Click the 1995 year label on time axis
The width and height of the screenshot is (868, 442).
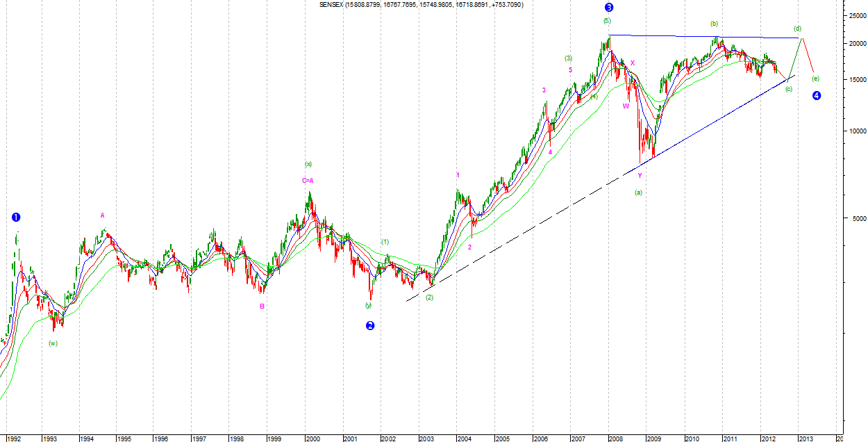pos(124,439)
